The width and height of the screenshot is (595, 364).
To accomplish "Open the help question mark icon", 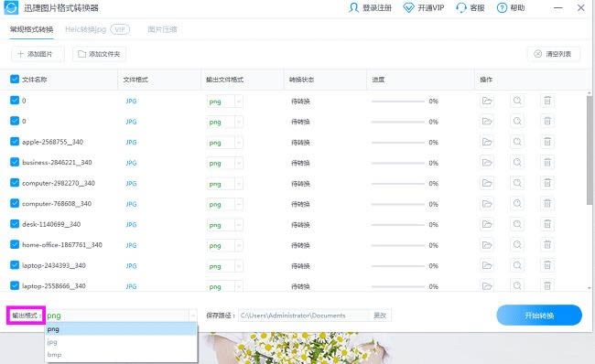I will [x=502, y=7].
